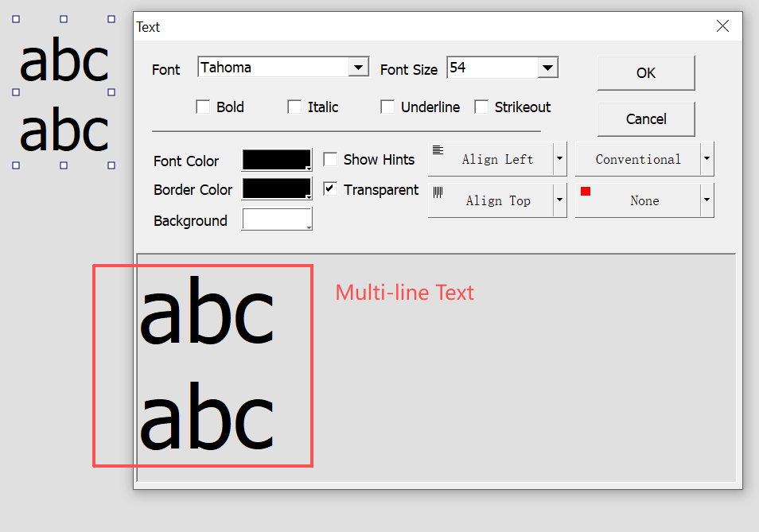This screenshot has height=532, width=759.
Task: Expand the arrow next to Align Top
Action: (560, 200)
